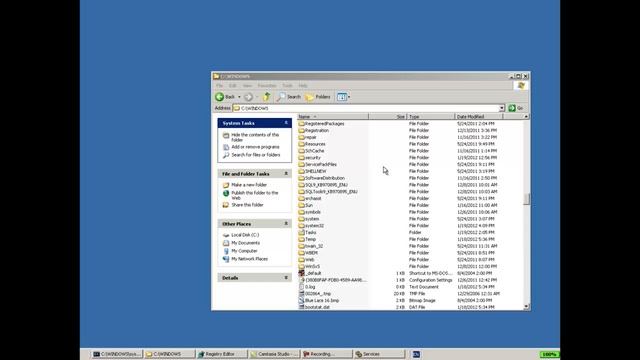
Task: Click the green Back arrow icon
Action: point(220,97)
